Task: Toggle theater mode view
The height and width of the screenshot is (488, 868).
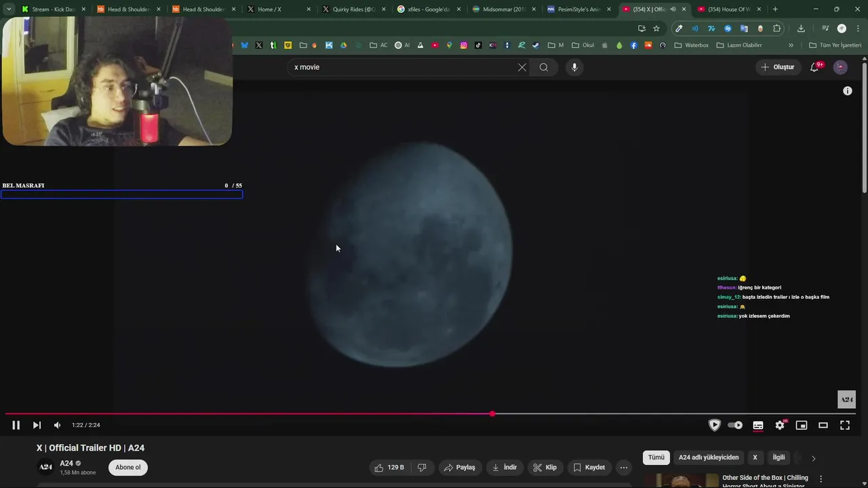Action: 823,425
